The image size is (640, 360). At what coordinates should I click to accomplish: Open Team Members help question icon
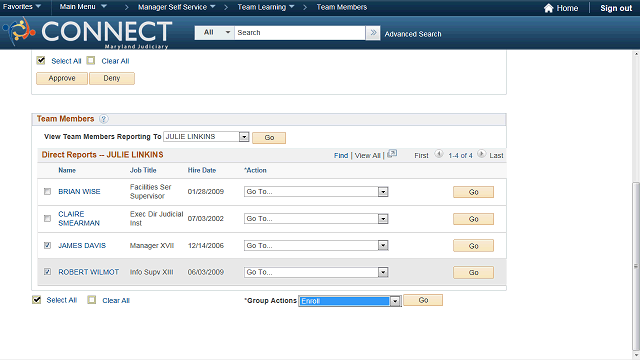[104, 119]
